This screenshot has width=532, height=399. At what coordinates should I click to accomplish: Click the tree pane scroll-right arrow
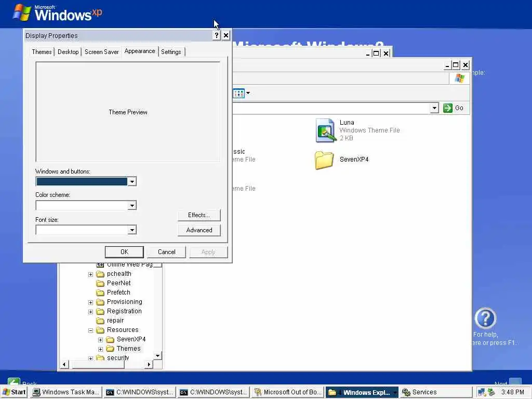149,364
